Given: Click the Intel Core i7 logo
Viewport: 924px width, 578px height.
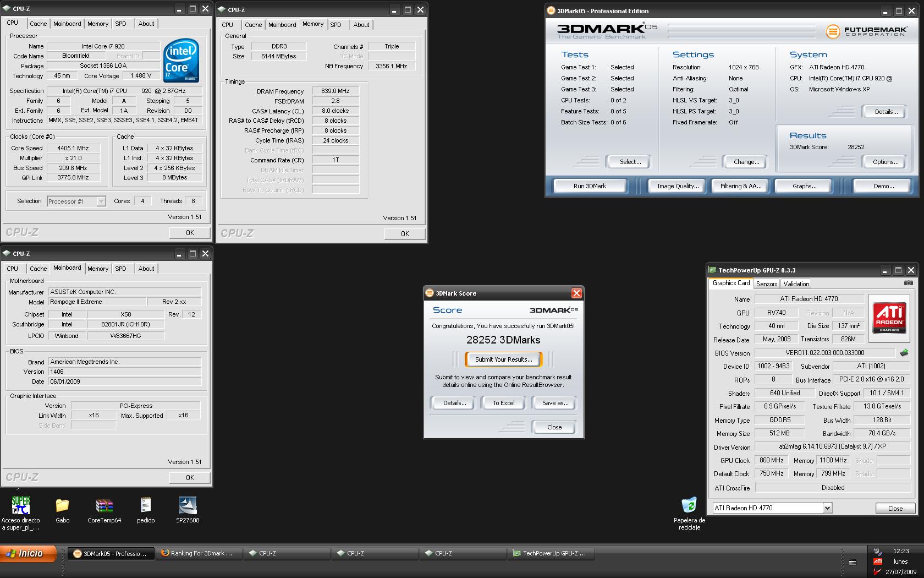Looking at the screenshot, I should pyautogui.click(x=181, y=61).
